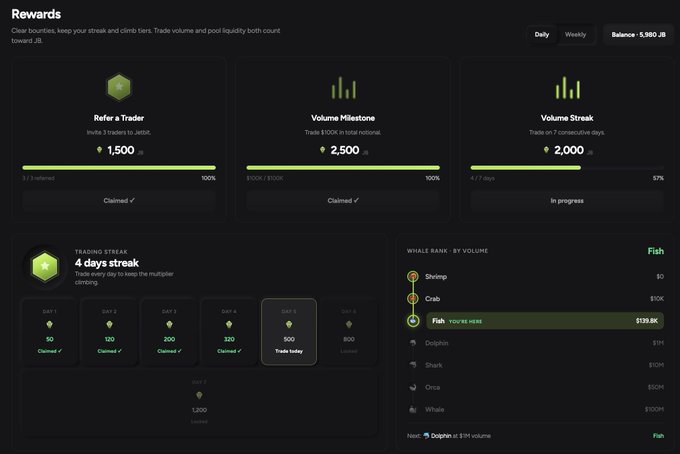The width and height of the screenshot is (680, 454).
Task: Click the Refer a Trader hexagon badge
Action: pyautogui.click(x=119, y=87)
